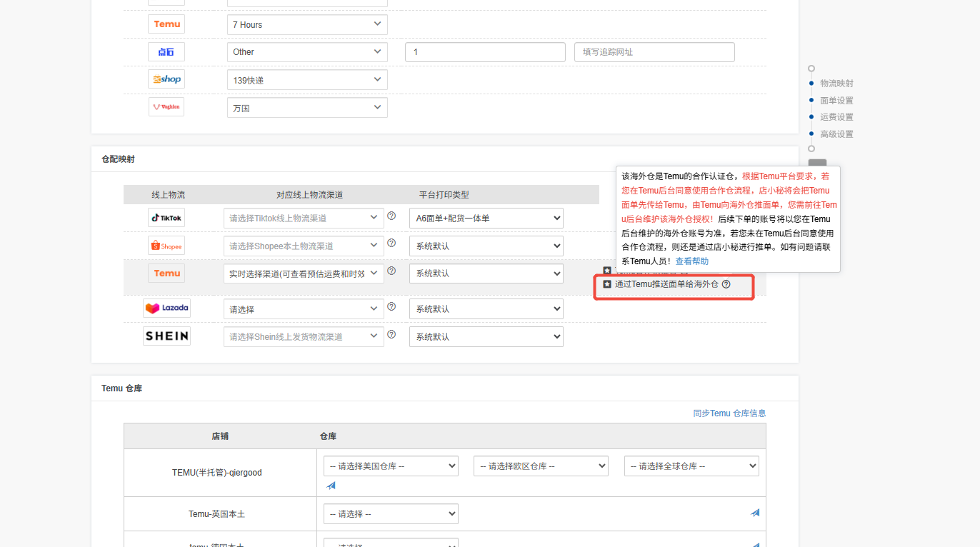This screenshot has width=980, height=547.
Task: Open Temu 实时选择渠道 dropdown
Action: (304, 273)
